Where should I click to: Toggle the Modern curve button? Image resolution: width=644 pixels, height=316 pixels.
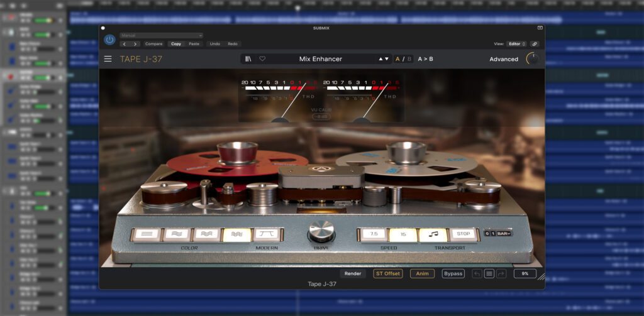tap(267, 235)
